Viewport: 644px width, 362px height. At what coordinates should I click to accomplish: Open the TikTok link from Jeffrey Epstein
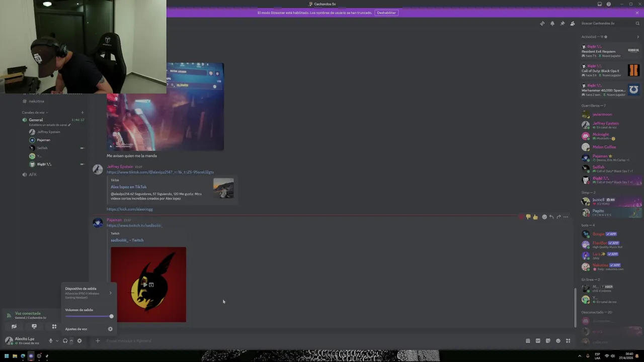coord(160,172)
